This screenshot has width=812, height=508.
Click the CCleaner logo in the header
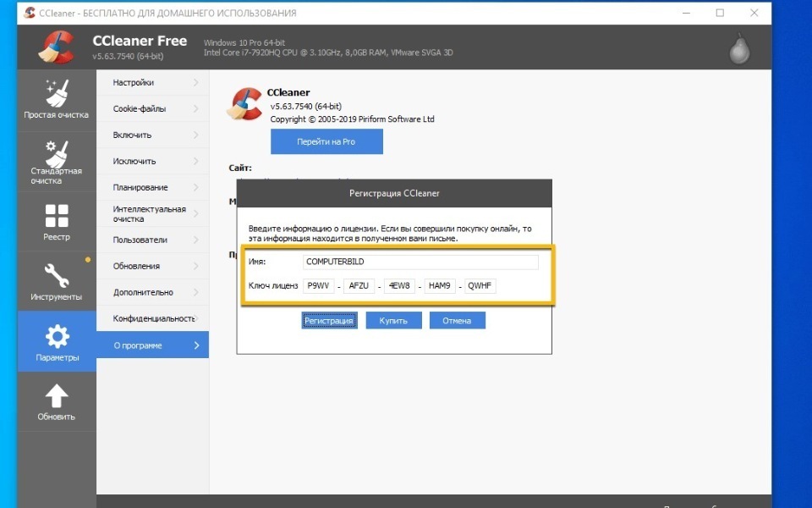pyautogui.click(x=57, y=47)
